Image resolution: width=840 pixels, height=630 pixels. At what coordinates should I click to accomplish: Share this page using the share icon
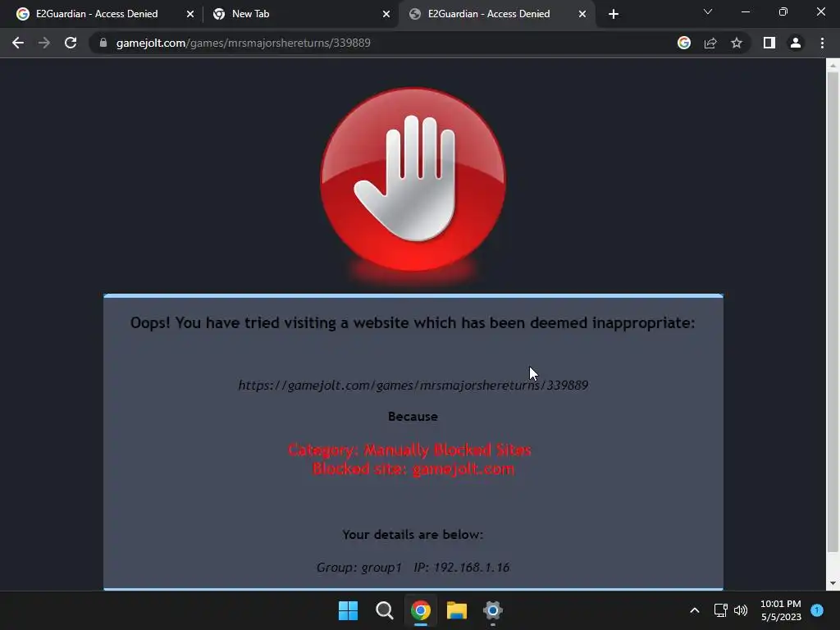[710, 43]
